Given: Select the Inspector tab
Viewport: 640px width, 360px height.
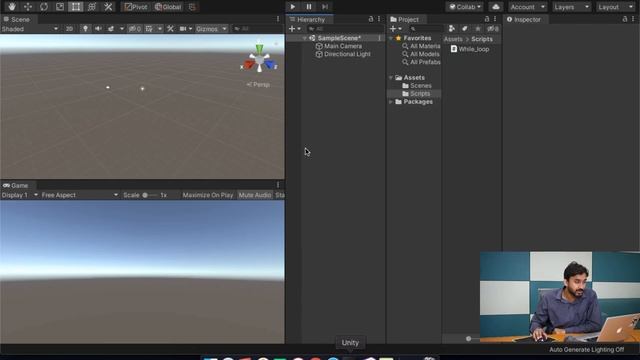Looking at the screenshot, I should click(524, 19).
